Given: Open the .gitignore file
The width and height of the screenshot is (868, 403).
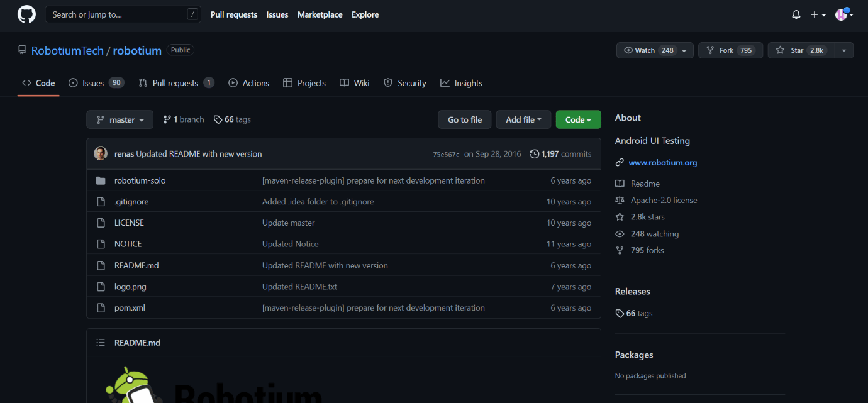Looking at the screenshot, I should [x=131, y=202].
